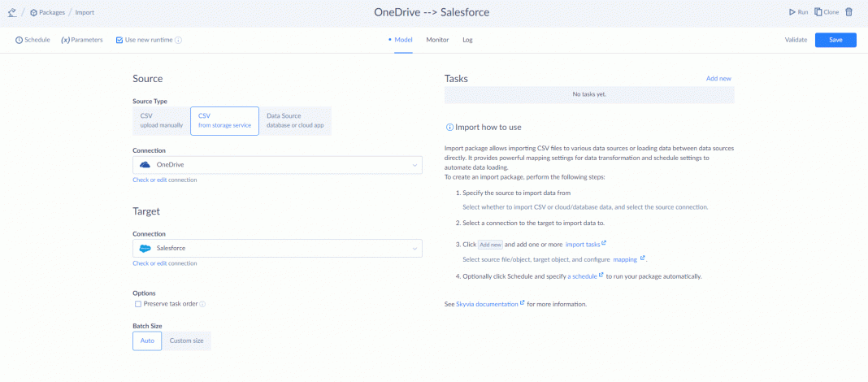The height and width of the screenshot is (382, 868).
Task: Click the trash delete icon
Action: coord(849,12)
